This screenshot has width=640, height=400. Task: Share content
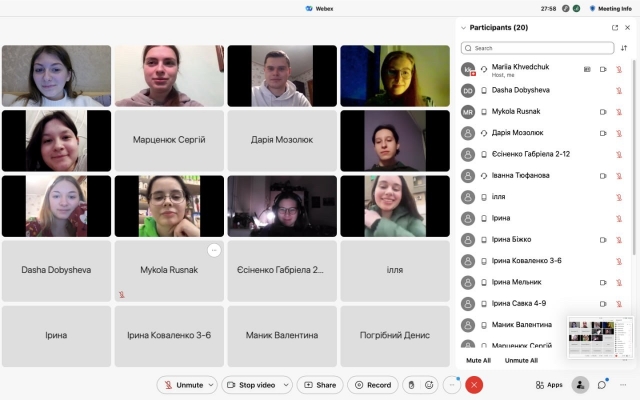(320, 385)
